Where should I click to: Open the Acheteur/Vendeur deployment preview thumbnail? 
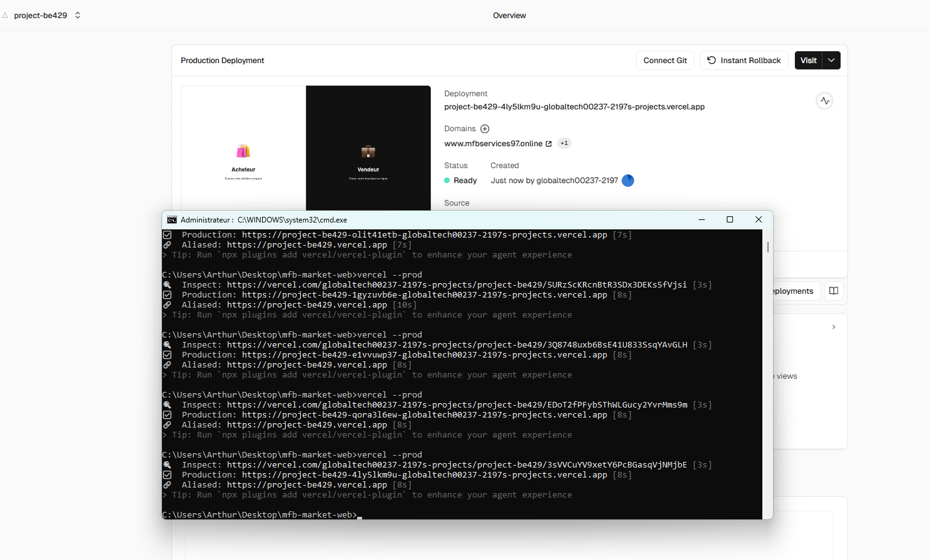(x=306, y=148)
